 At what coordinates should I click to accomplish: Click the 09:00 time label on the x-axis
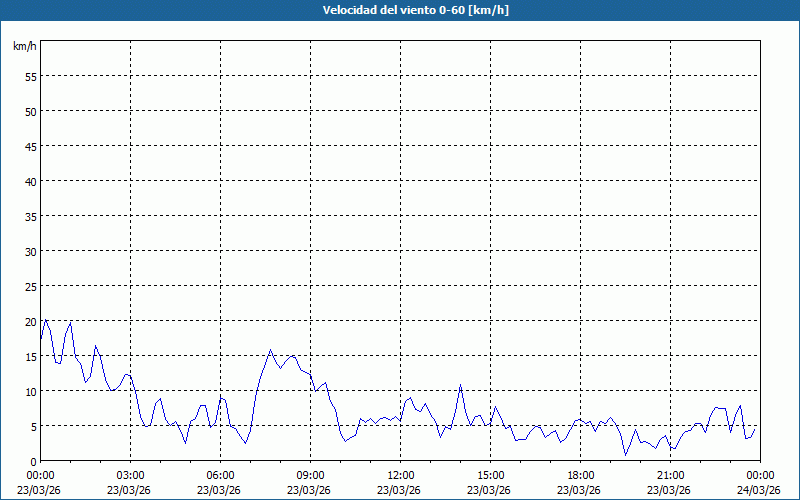coord(310,475)
